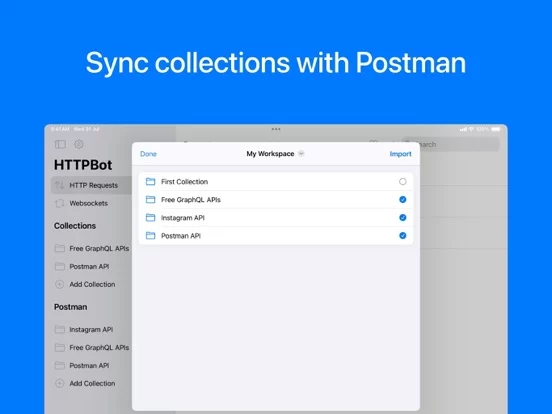Tap the Done button
The width and height of the screenshot is (552, 414).
tap(148, 154)
